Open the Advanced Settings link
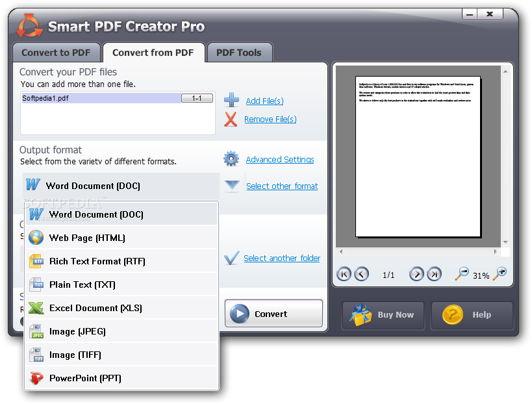 point(280,159)
